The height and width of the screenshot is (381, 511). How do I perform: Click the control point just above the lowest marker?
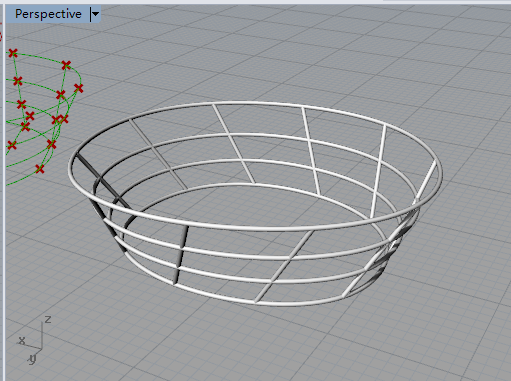point(51,144)
